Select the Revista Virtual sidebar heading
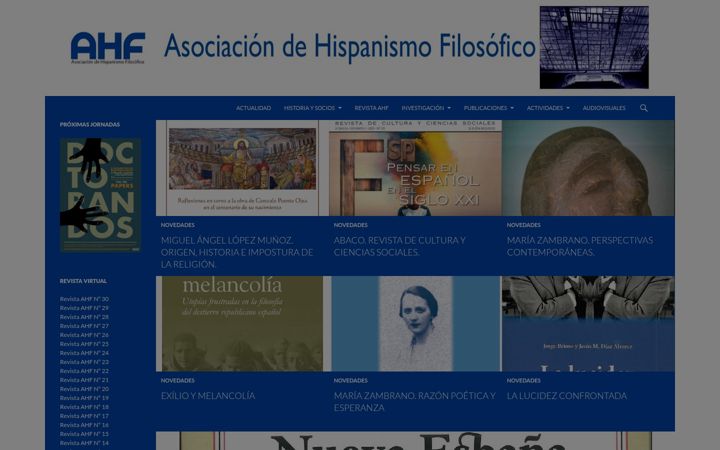 point(83,281)
